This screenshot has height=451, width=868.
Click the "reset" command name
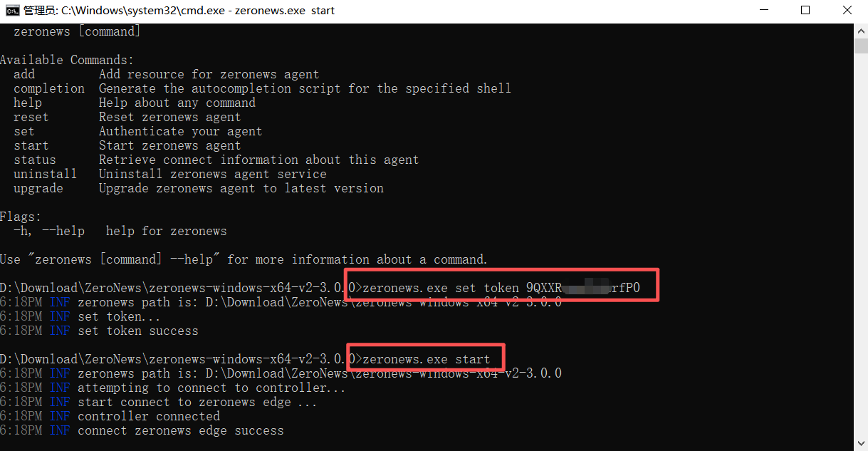31,117
